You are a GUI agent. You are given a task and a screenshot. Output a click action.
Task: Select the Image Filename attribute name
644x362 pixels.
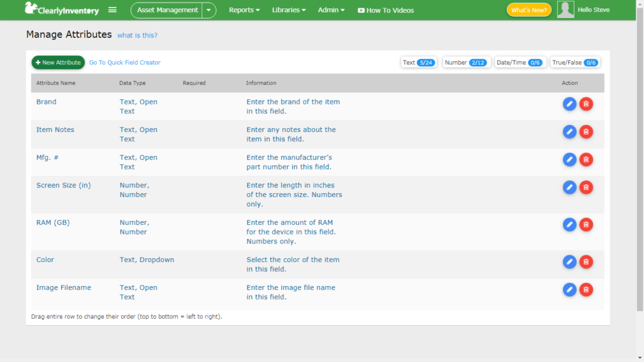tap(64, 288)
